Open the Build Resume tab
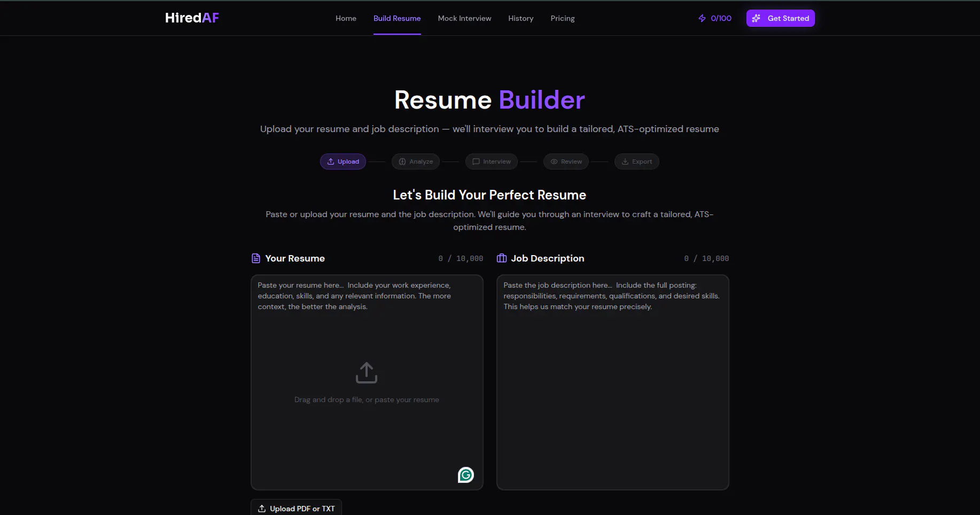 (x=397, y=18)
